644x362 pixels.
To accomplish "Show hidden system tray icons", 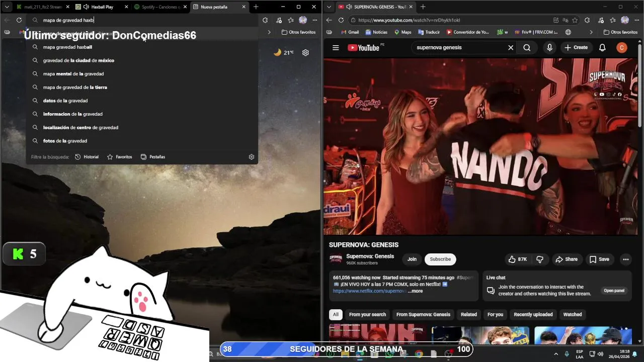I will click(x=556, y=354).
